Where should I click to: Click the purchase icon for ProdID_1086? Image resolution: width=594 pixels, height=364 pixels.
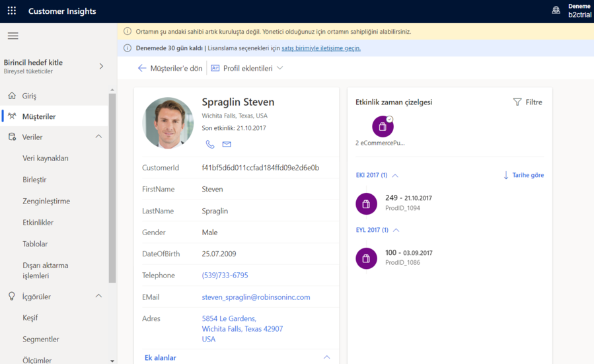(366, 258)
